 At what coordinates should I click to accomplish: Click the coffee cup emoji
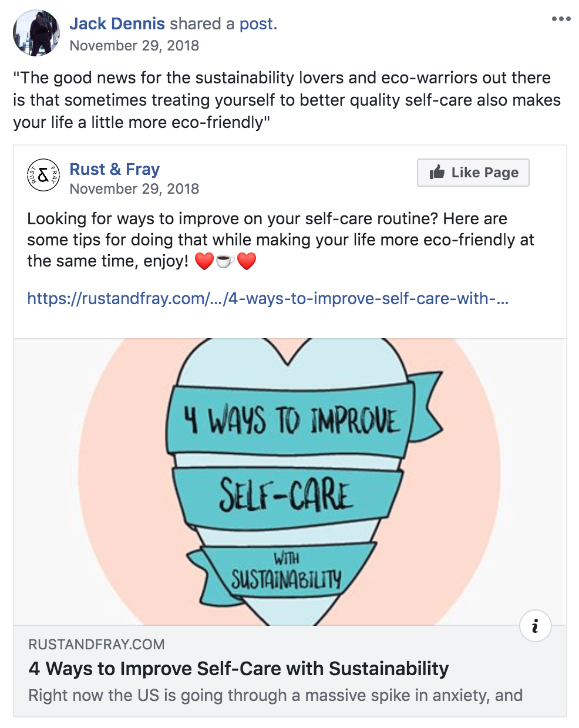click(x=225, y=261)
